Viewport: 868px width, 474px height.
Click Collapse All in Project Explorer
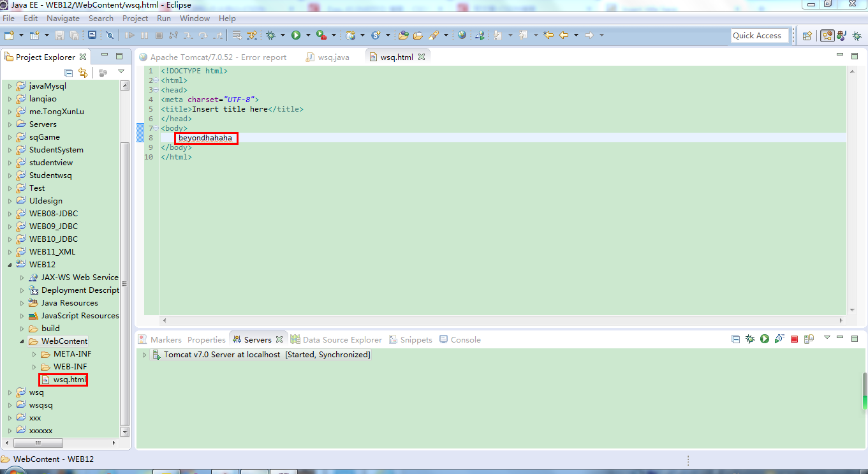click(x=69, y=73)
